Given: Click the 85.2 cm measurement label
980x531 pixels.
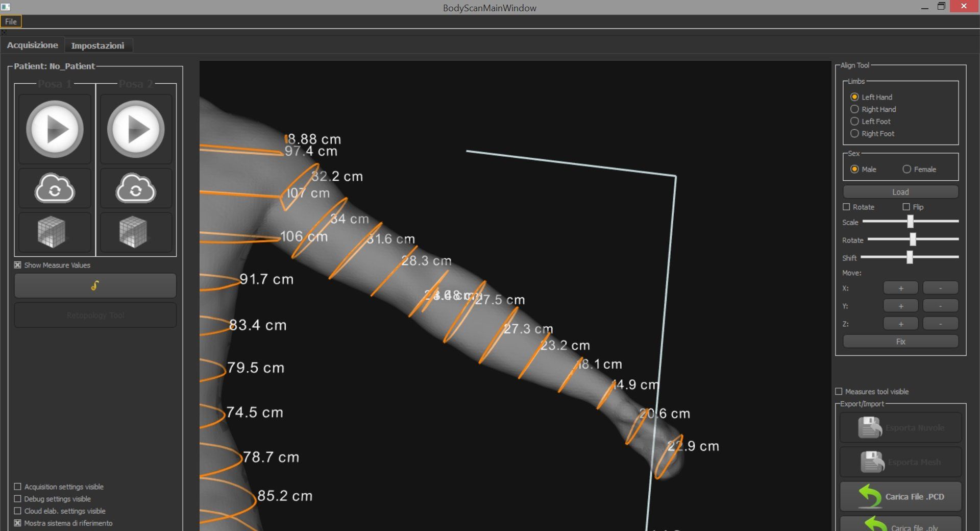Looking at the screenshot, I should [285, 496].
